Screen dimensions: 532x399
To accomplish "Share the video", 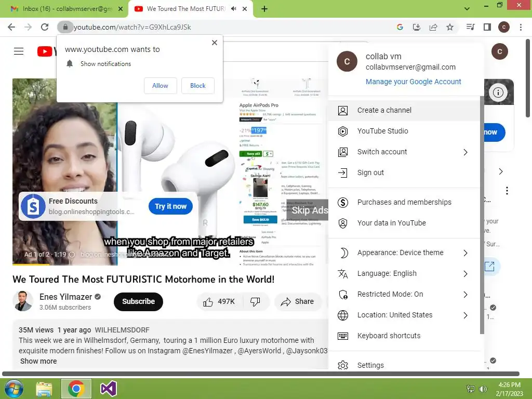I will 298,302.
